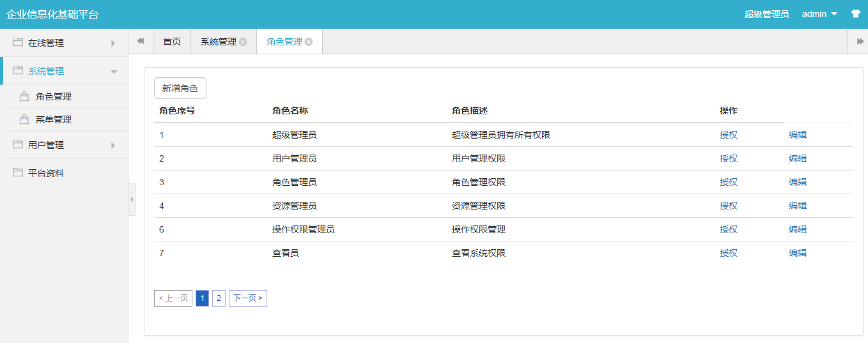
Task: Click the 角色名称 column header
Action: pyautogui.click(x=290, y=111)
